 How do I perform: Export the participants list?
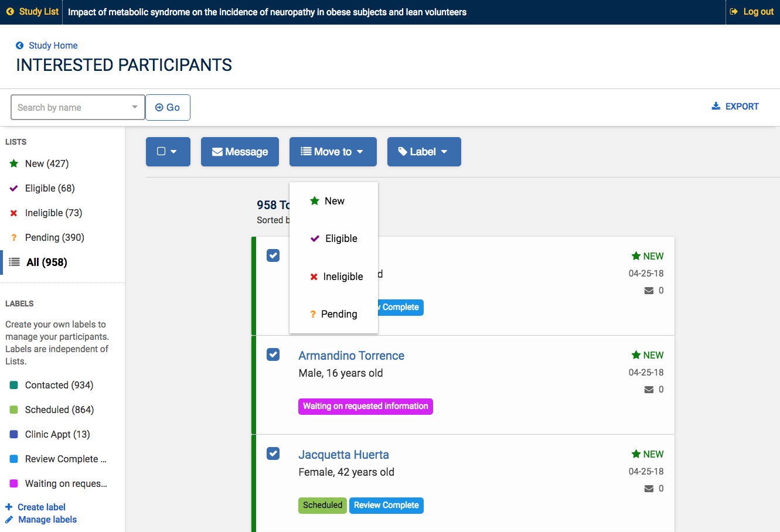(x=735, y=106)
